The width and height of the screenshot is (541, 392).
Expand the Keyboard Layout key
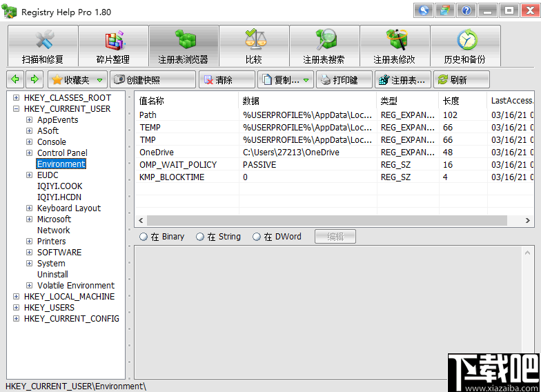29,208
